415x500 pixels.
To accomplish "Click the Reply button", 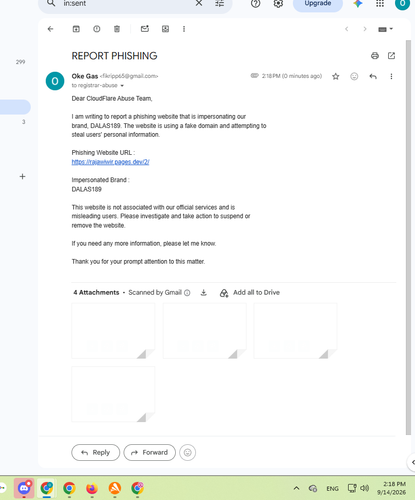I will [x=96, y=452].
